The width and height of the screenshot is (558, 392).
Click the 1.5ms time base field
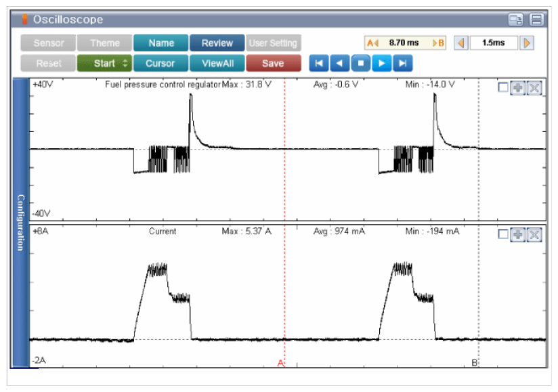click(x=493, y=43)
